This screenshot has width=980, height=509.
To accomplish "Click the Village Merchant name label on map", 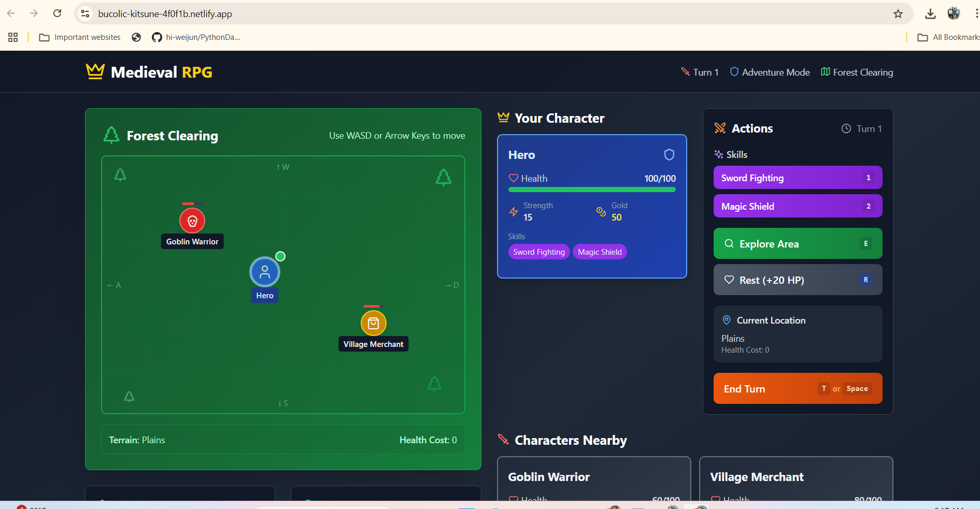I will tap(373, 344).
